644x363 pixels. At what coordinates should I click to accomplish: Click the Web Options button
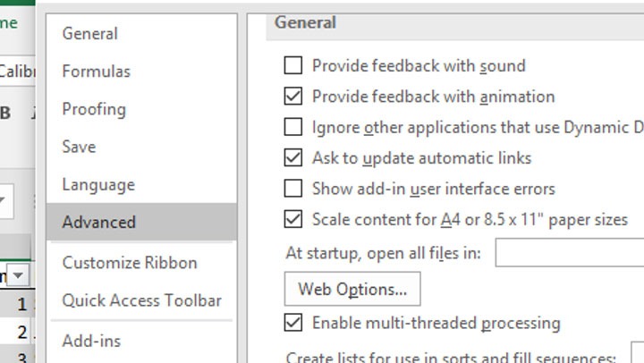(x=352, y=289)
